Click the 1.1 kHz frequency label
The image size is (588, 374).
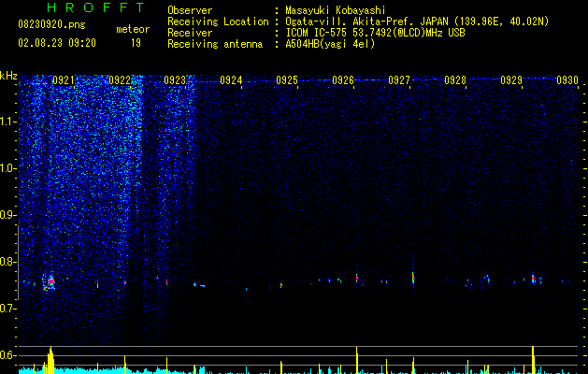8,122
